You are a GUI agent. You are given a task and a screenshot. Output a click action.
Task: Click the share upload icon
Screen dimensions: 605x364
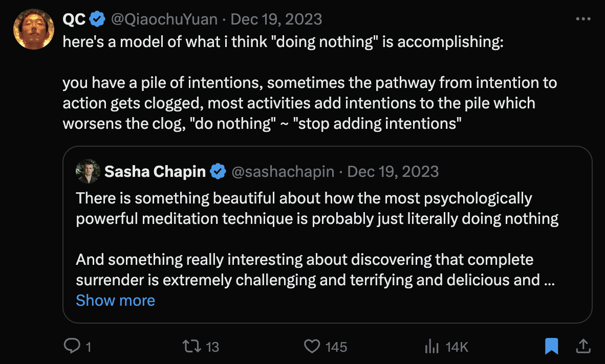[x=582, y=347]
